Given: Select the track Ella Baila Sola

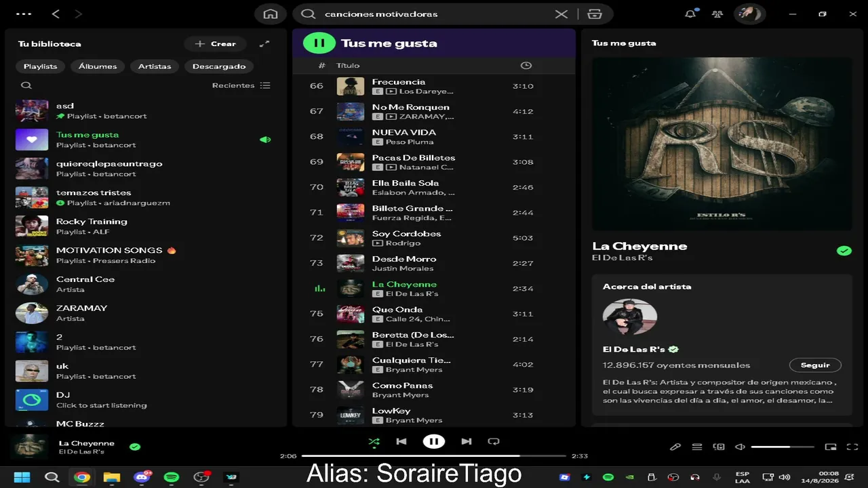Looking at the screenshot, I should pyautogui.click(x=434, y=187).
